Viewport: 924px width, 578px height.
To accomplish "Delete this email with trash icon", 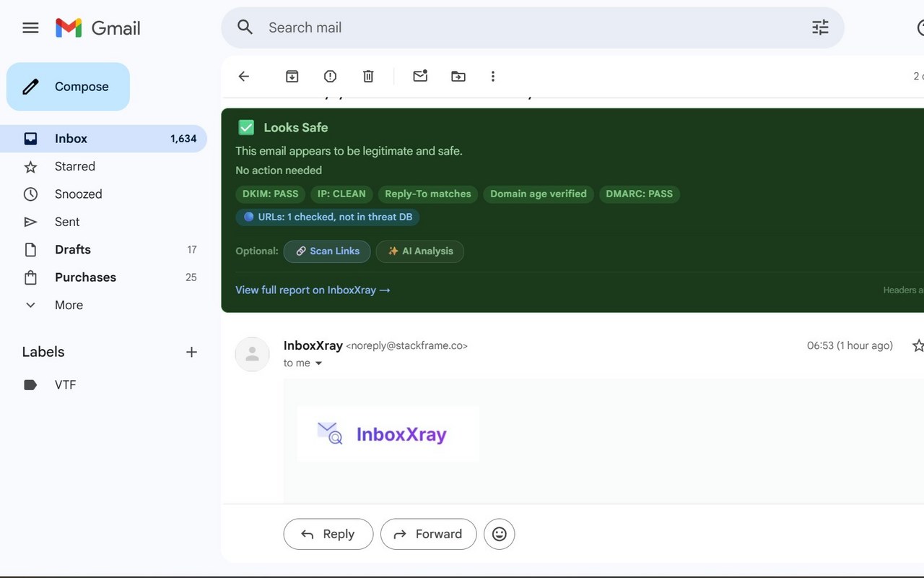I will 368,76.
